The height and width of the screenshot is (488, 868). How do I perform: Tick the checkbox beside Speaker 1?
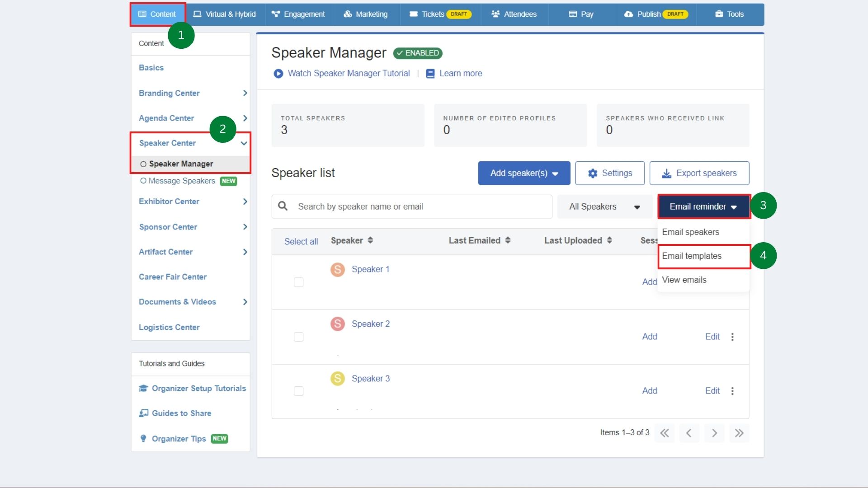click(x=299, y=282)
